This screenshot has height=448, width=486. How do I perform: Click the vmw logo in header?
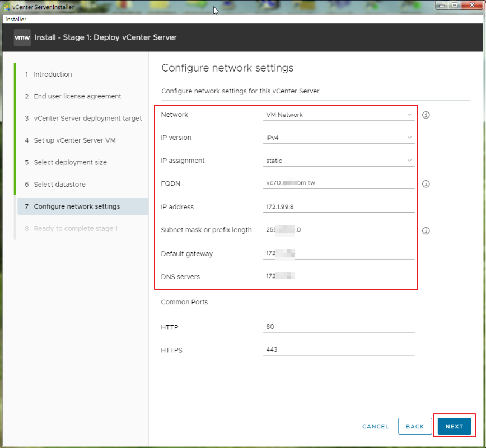(x=22, y=37)
